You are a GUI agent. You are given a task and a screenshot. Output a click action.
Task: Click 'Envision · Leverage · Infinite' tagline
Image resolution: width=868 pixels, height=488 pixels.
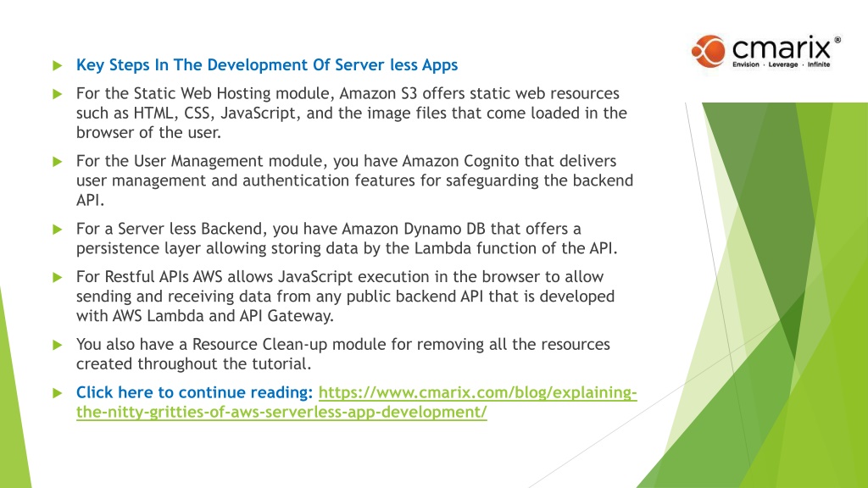point(781,64)
